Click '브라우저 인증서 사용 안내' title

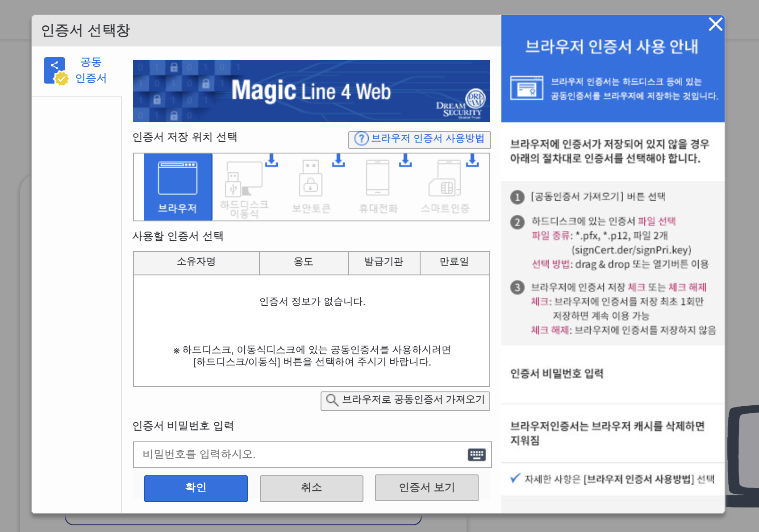(612, 46)
